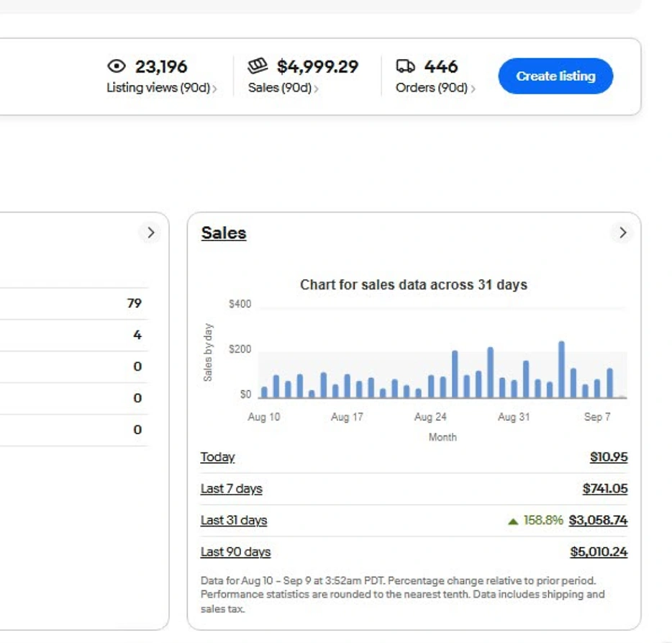672x643 pixels.
Task: Click the $10.95 today amount
Action: 609,457
